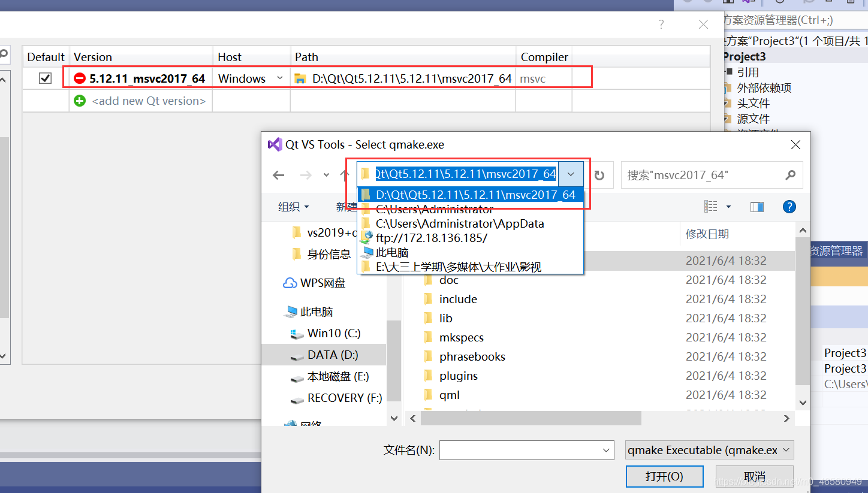Select Win10 (C:) drive
The width and height of the screenshot is (868, 493).
pos(325,333)
